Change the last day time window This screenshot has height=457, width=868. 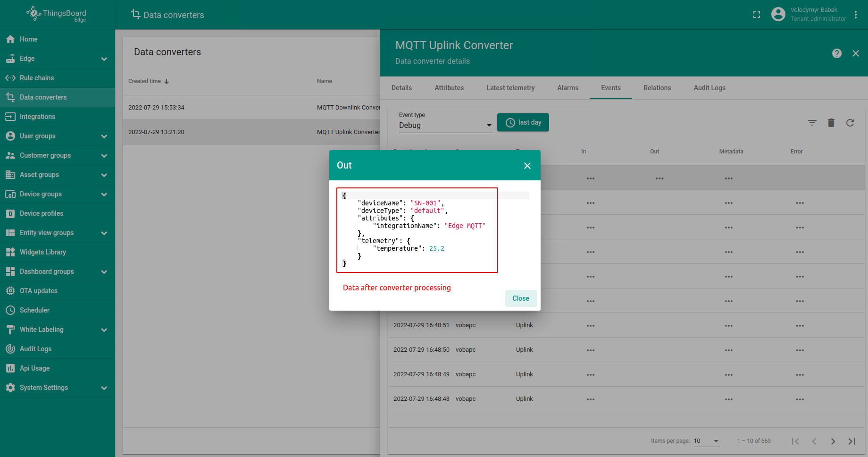[523, 122]
